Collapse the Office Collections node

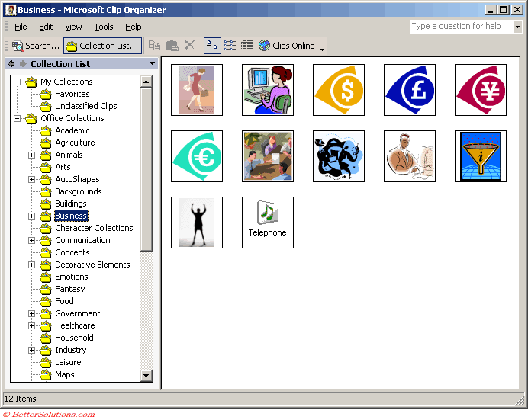17,118
